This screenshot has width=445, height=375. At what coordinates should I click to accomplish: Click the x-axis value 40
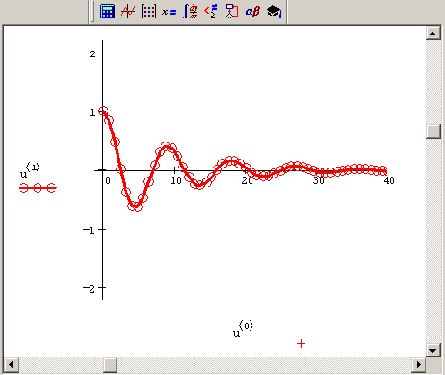(389, 181)
